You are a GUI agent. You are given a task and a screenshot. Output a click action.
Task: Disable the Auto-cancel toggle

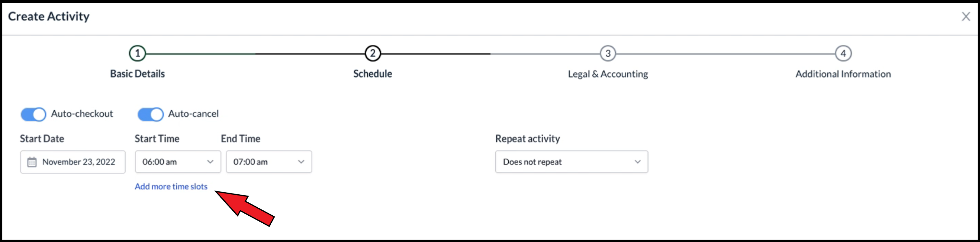(x=151, y=114)
